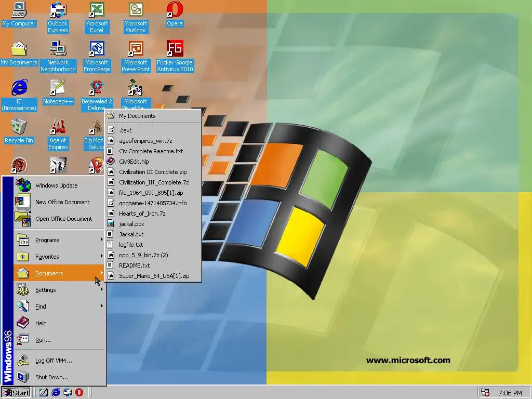Open the My Documents desktop folder icon

(19, 54)
